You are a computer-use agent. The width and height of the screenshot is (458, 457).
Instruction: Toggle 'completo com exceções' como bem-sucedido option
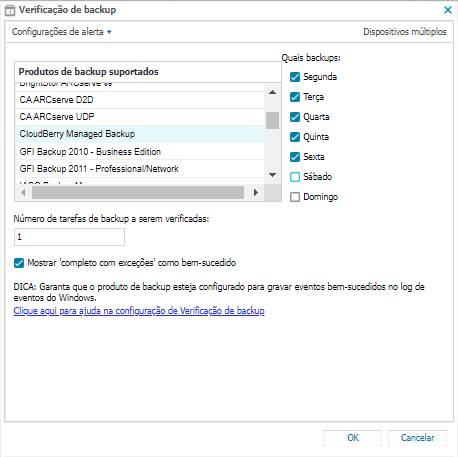coord(19,263)
